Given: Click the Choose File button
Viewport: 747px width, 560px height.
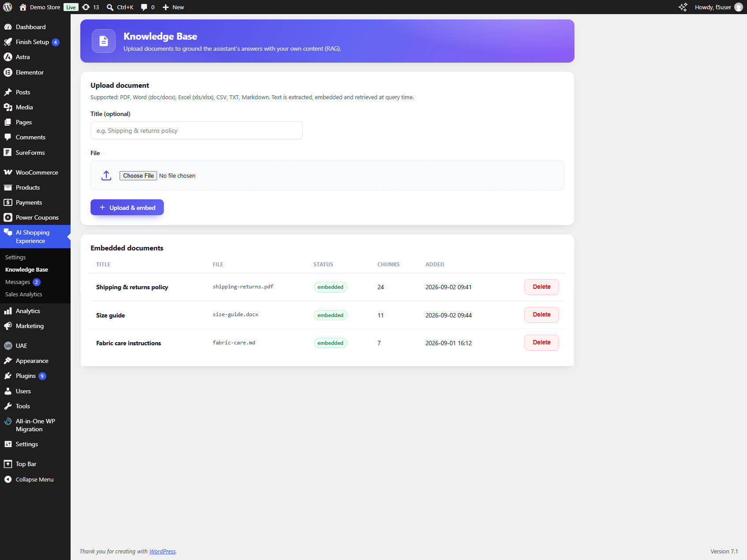Looking at the screenshot, I should (x=138, y=175).
